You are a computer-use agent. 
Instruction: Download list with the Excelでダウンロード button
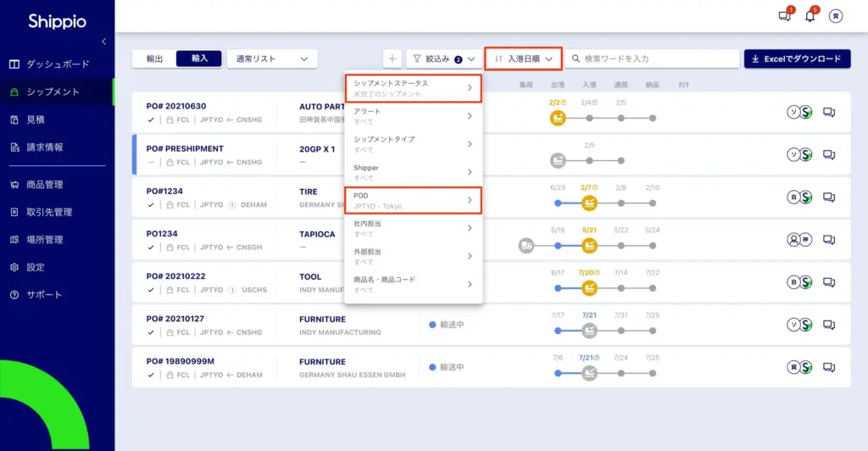[797, 58]
